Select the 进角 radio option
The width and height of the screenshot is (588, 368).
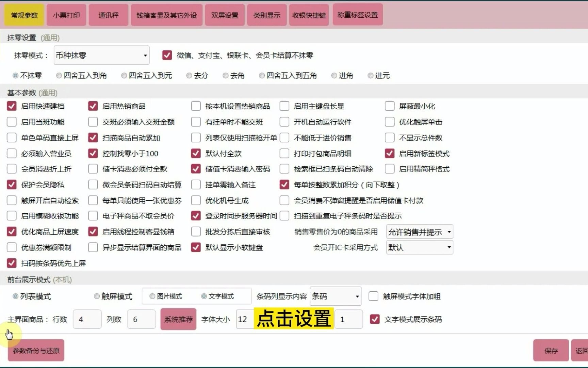334,76
